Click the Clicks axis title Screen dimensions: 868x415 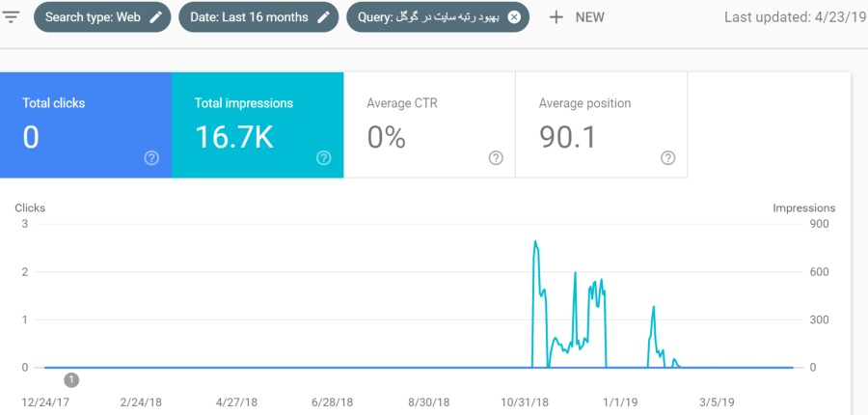(x=30, y=208)
